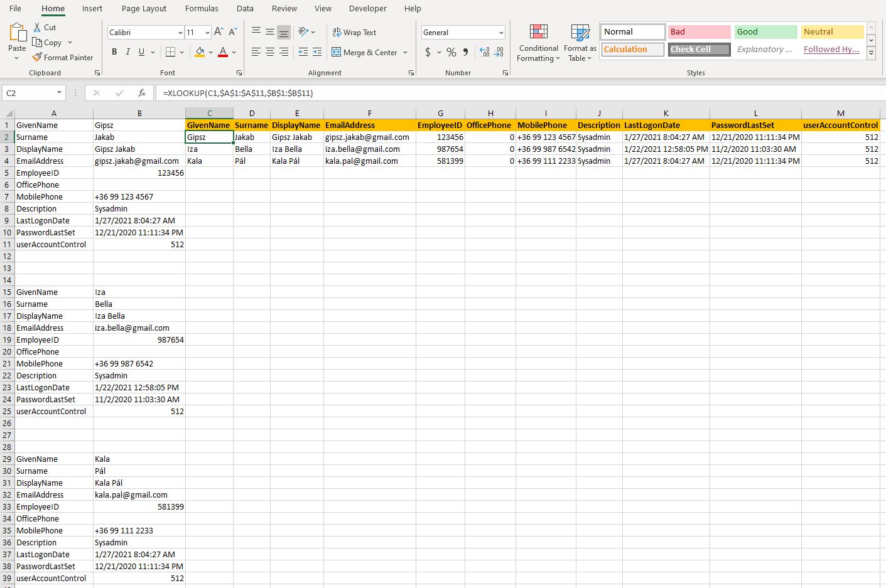Open the font name Calibri dropdown
This screenshot has height=588, width=886.
click(180, 32)
